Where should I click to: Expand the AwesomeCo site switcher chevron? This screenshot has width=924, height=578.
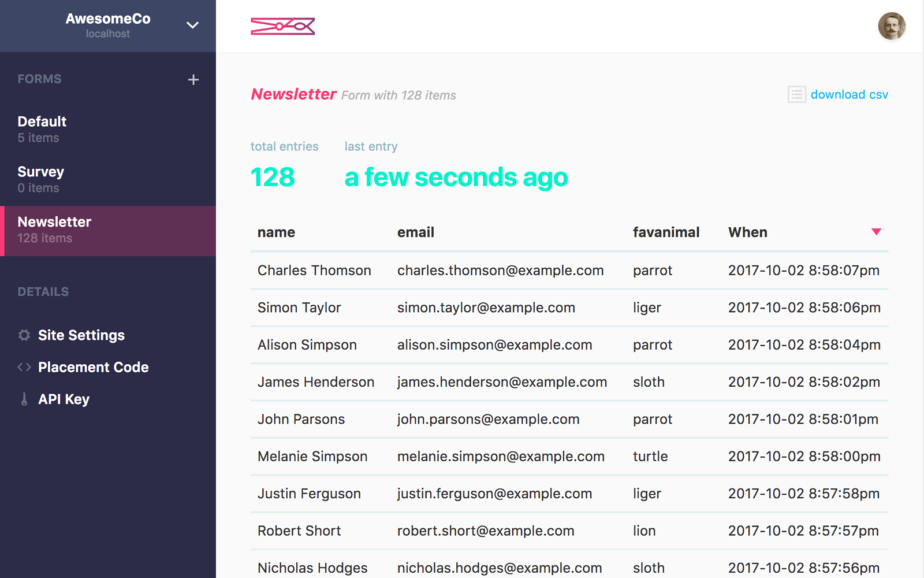193,25
